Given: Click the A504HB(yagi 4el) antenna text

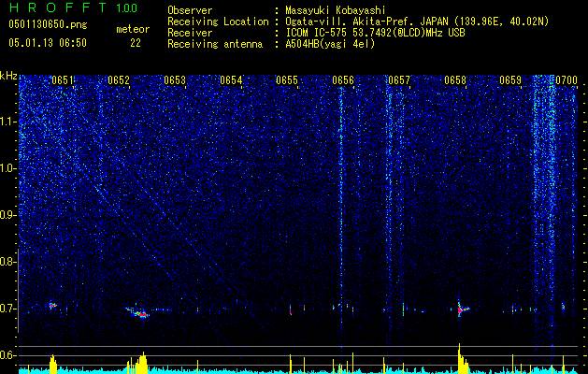Looking at the screenshot, I should (330, 44).
